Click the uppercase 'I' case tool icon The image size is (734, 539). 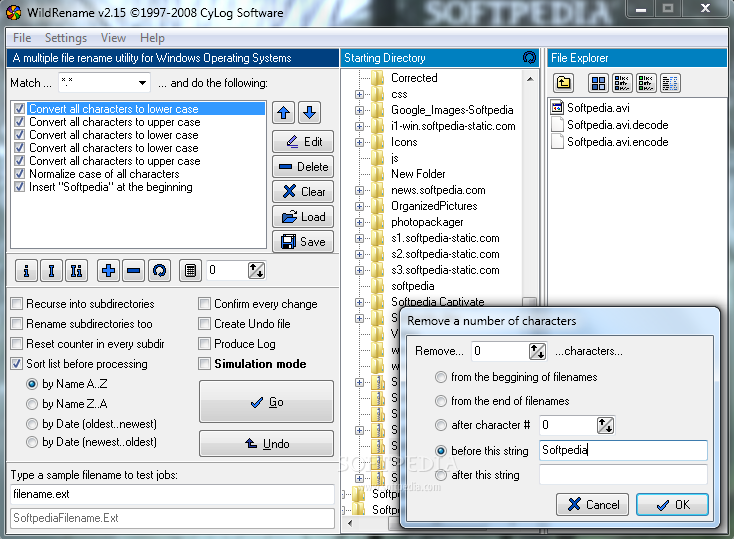51,270
